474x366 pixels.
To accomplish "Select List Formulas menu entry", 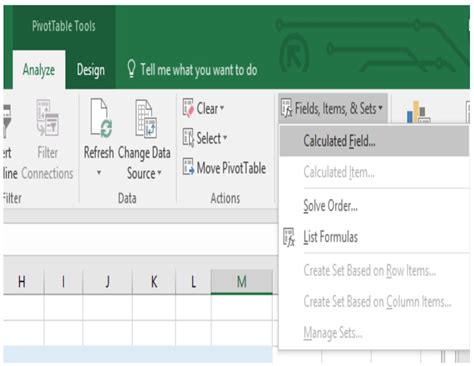I will [x=374, y=237].
